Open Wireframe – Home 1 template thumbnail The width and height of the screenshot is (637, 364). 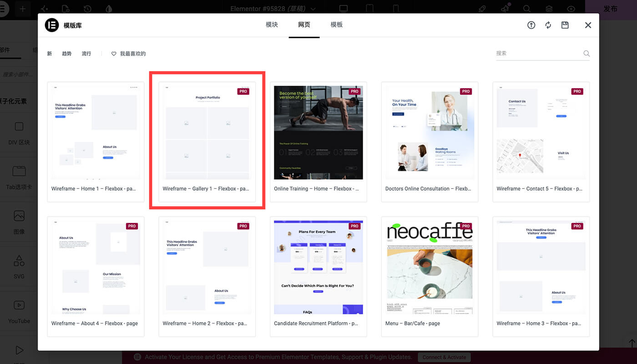click(96, 132)
